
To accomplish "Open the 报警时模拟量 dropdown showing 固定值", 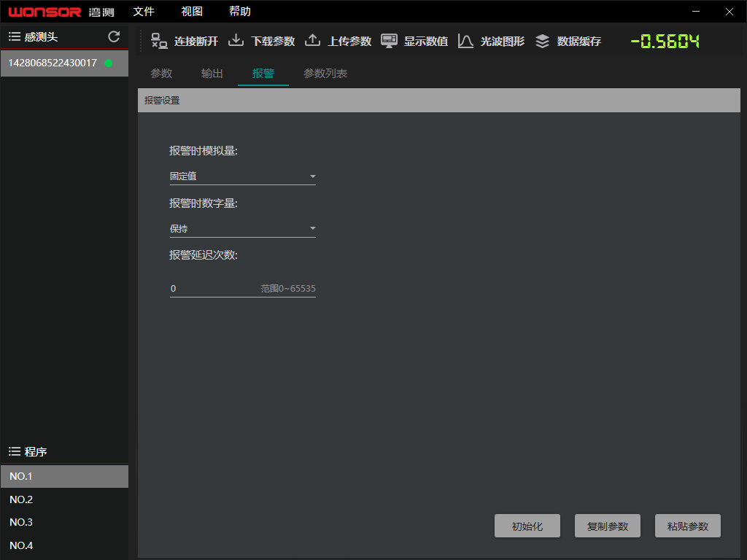I will (x=242, y=176).
